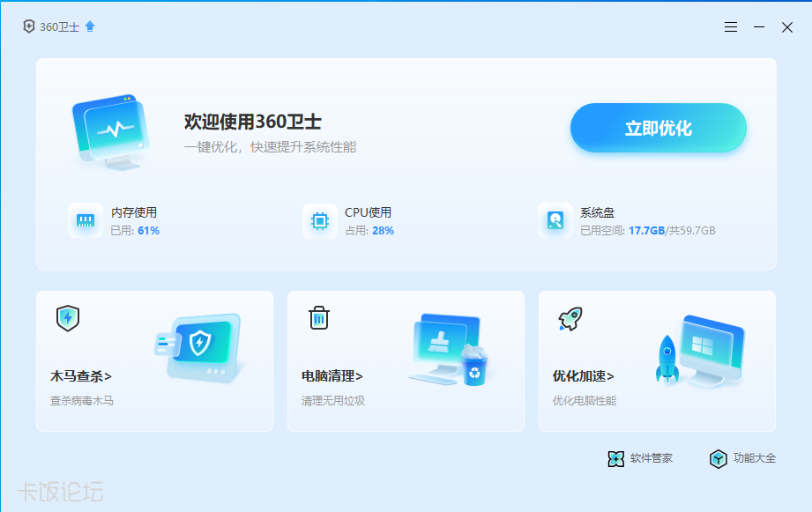Viewport: 812px width, 512px height.
Task: Select the 内存使用 memory chip icon
Action: 84,220
